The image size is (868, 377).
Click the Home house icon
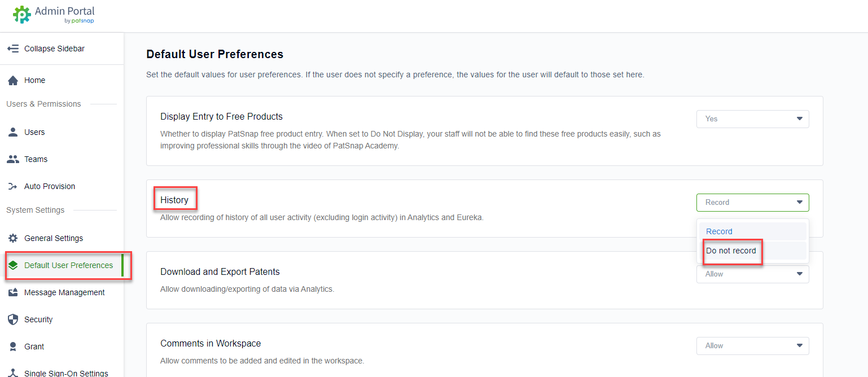point(13,80)
